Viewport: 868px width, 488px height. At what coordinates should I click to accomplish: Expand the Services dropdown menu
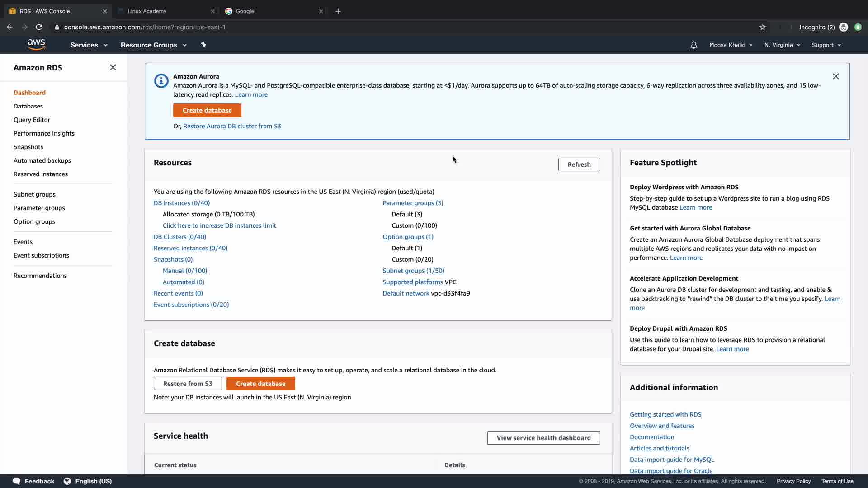[89, 45]
